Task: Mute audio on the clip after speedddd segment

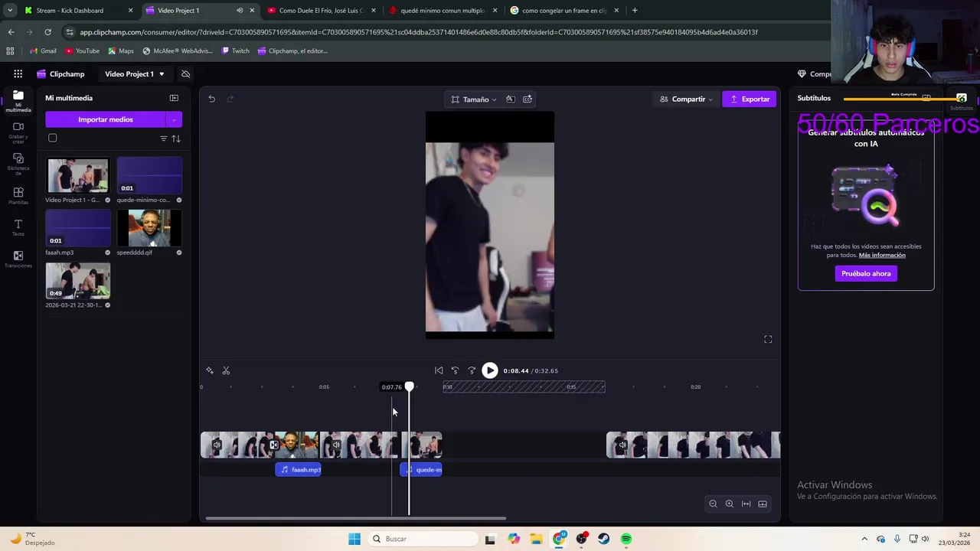Action: click(336, 445)
